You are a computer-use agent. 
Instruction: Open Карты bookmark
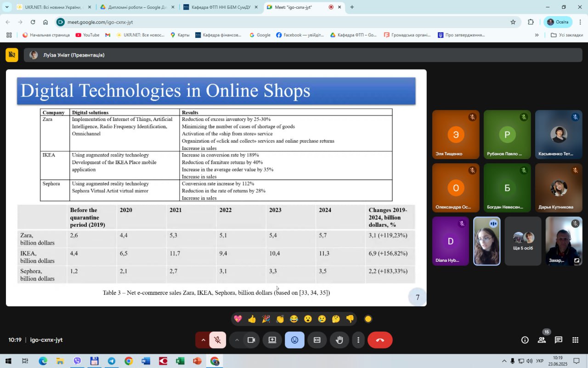[180, 35]
